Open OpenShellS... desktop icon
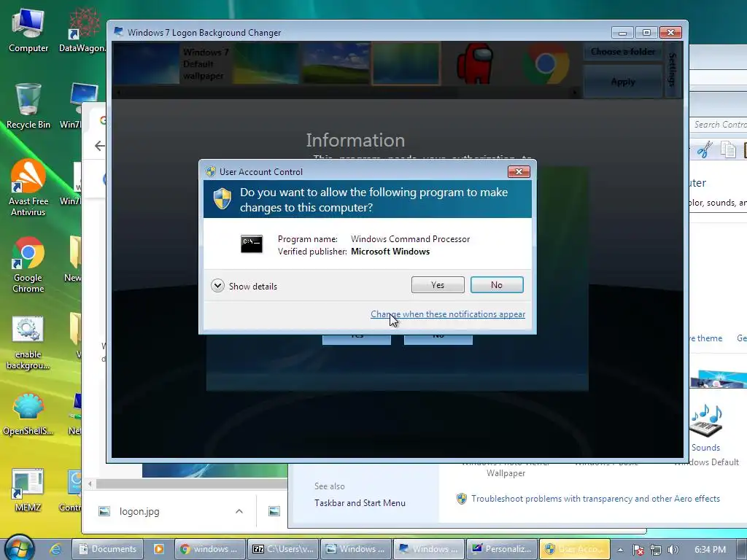This screenshot has height=560, width=747. (28, 414)
